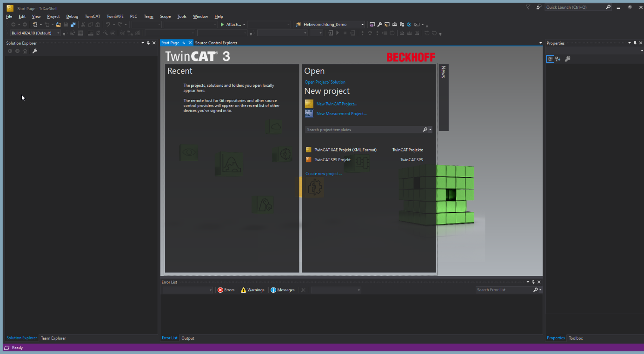Open Properties panel window position dropdown arrow
Image resolution: width=644 pixels, height=354 pixels.
630,43
